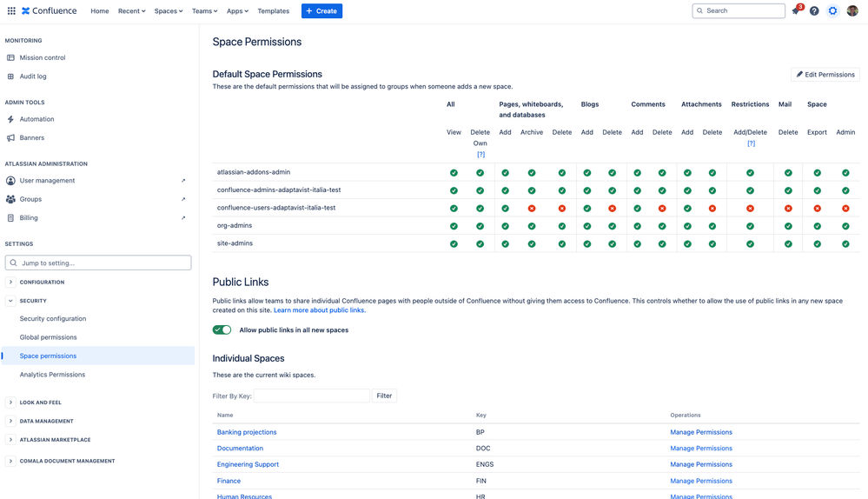Select Analytics Permissions in sidebar
The image size is (868, 499).
pos(53,375)
